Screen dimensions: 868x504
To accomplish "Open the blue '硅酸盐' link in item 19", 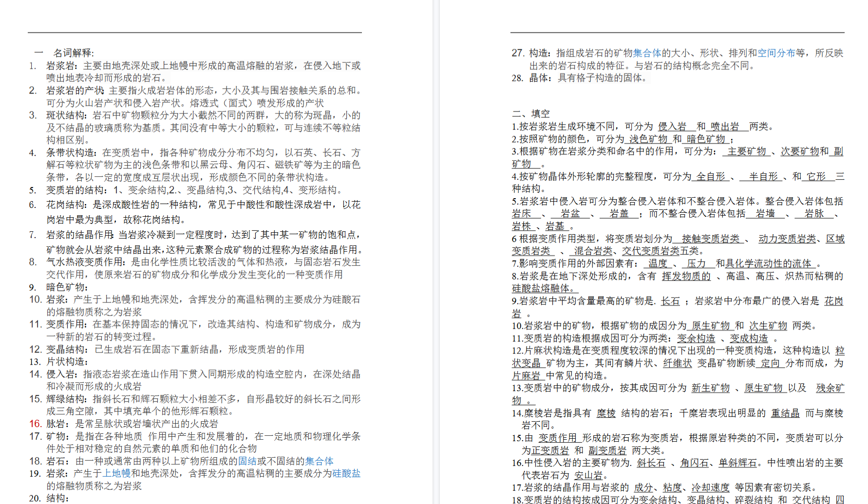I will tap(346, 473).
